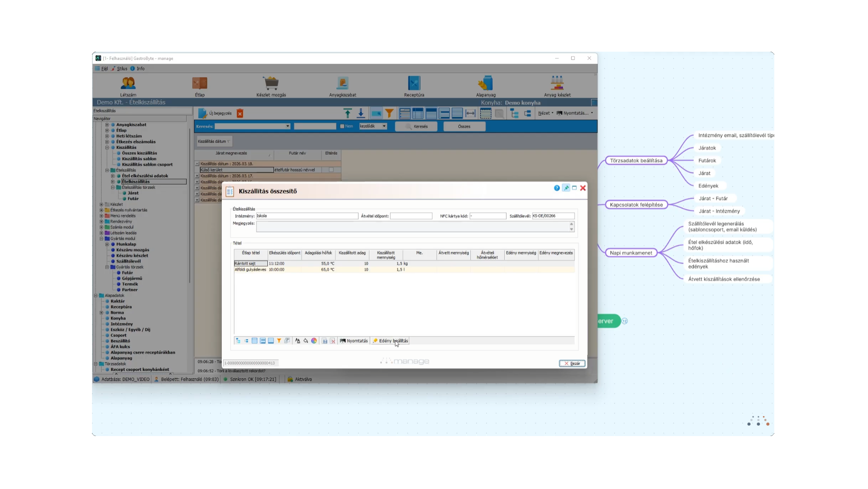This screenshot has height=489, width=868.
Task: Expand the Készlet tree node
Action: pyautogui.click(x=101, y=205)
